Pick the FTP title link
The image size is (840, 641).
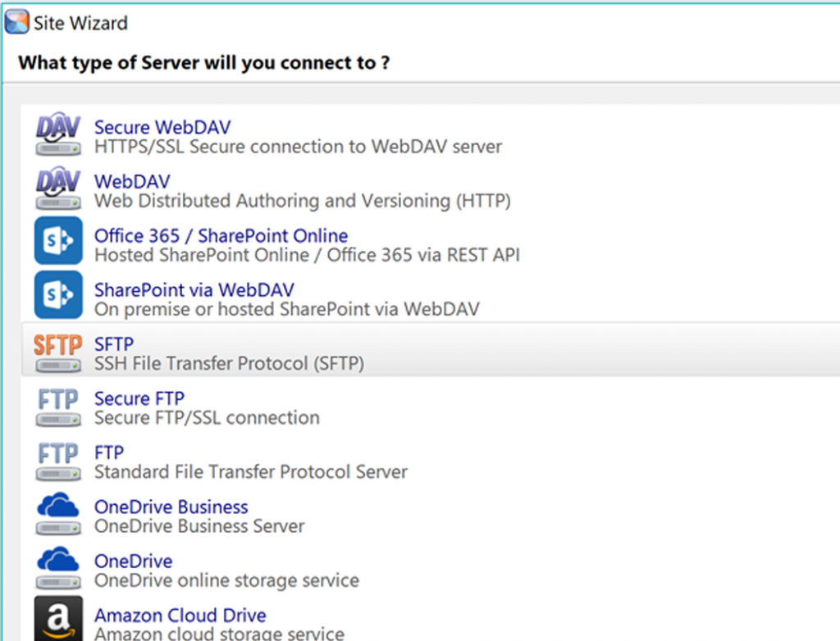click(109, 452)
